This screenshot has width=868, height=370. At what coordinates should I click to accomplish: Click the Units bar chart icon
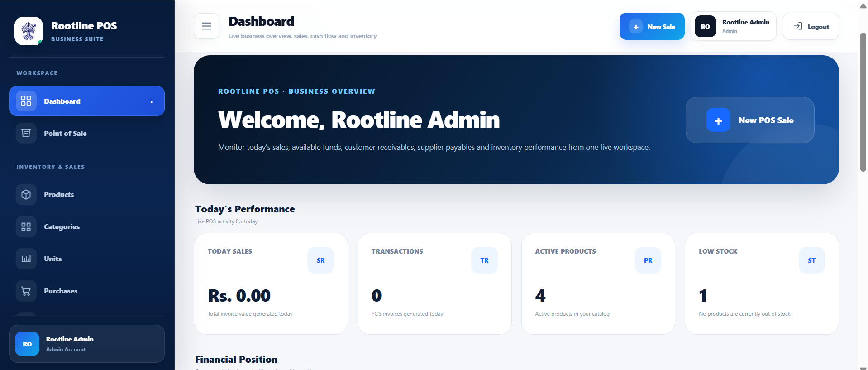[26, 259]
